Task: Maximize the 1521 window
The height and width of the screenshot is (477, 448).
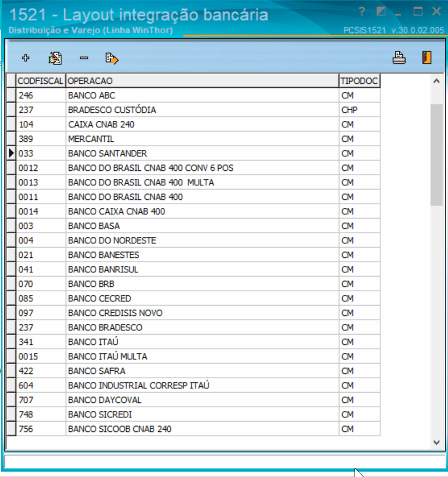Action: [418, 12]
